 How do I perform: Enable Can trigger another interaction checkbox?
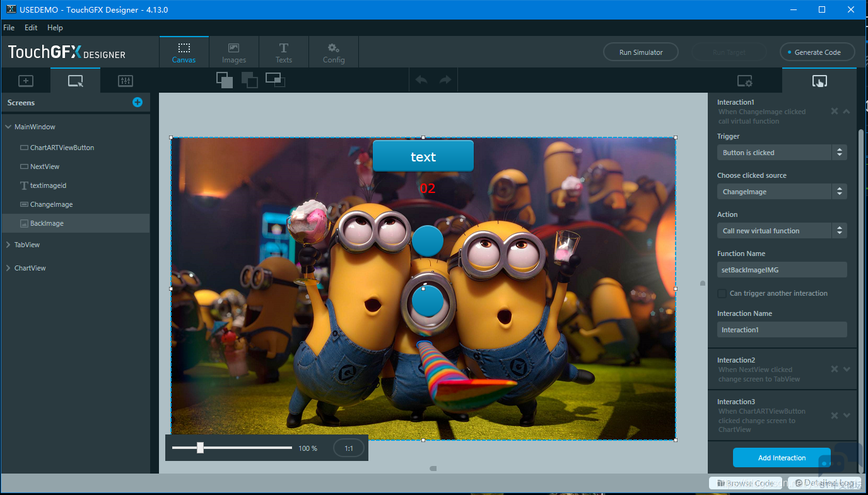pos(722,293)
